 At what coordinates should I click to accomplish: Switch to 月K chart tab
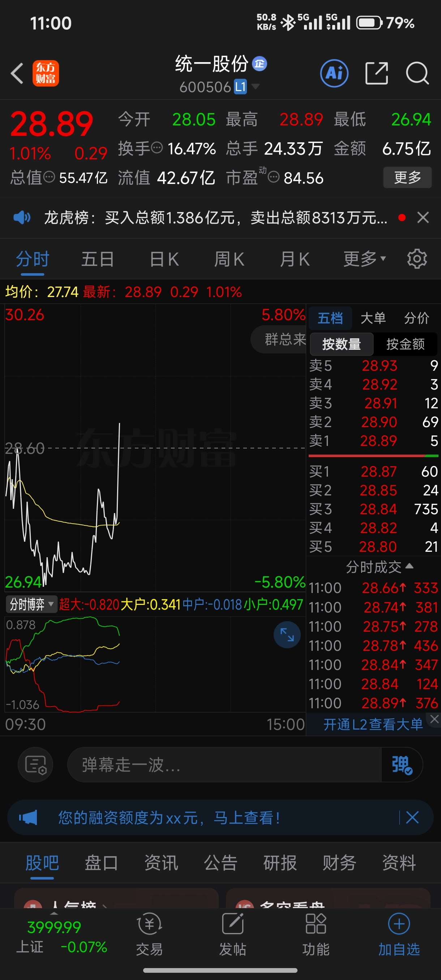click(x=295, y=259)
